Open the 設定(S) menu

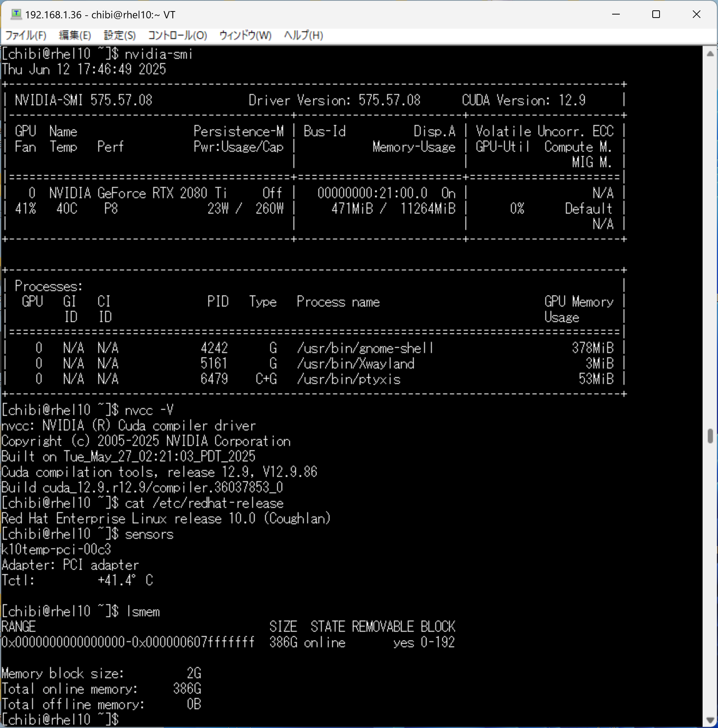coord(120,36)
